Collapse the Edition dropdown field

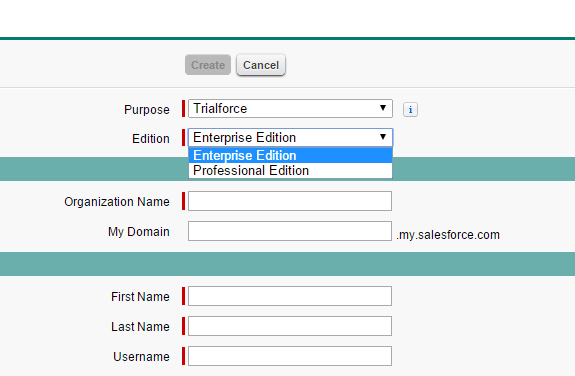click(x=290, y=138)
